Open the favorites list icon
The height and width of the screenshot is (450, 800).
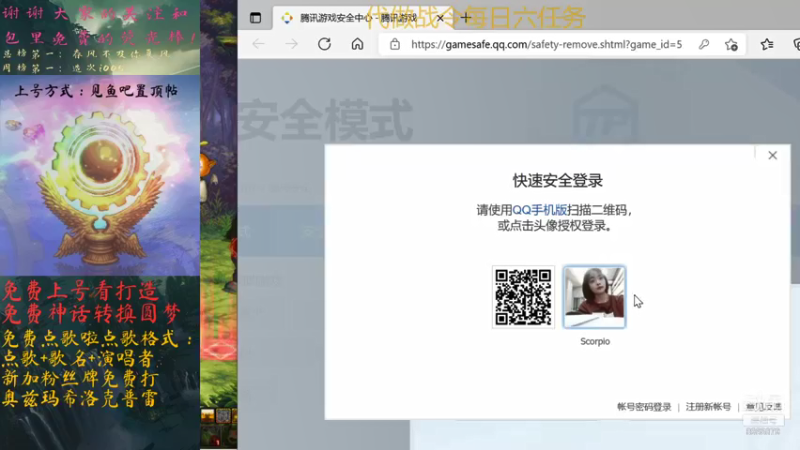(x=767, y=44)
